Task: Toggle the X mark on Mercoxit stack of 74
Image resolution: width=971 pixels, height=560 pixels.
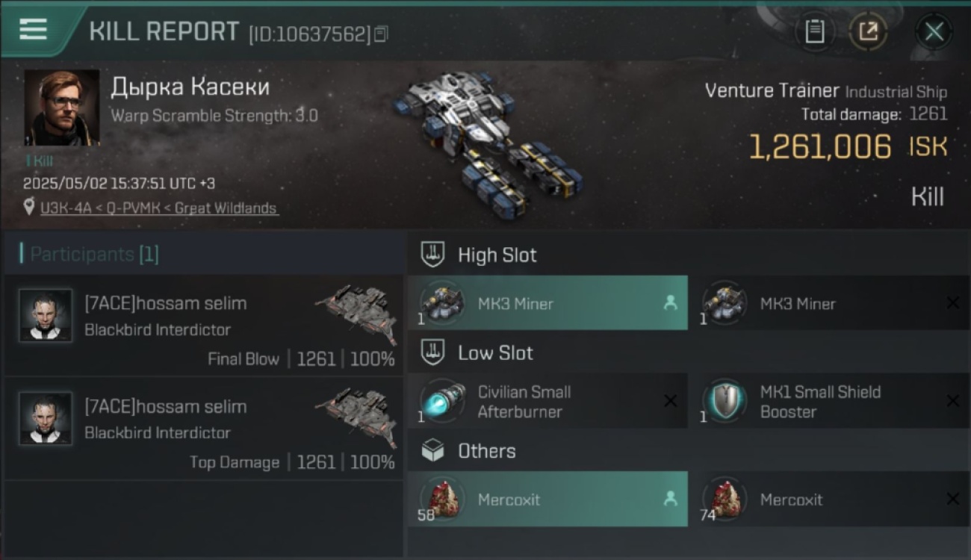Action: [952, 500]
